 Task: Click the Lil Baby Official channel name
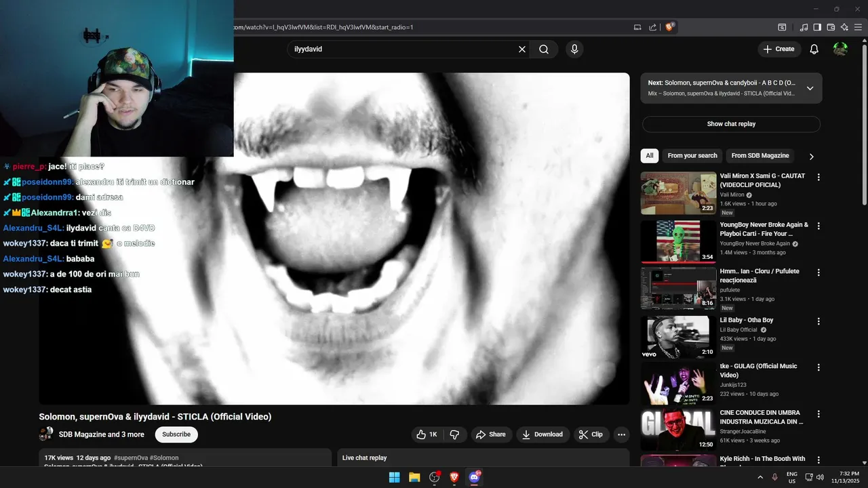tap(738, 330)
